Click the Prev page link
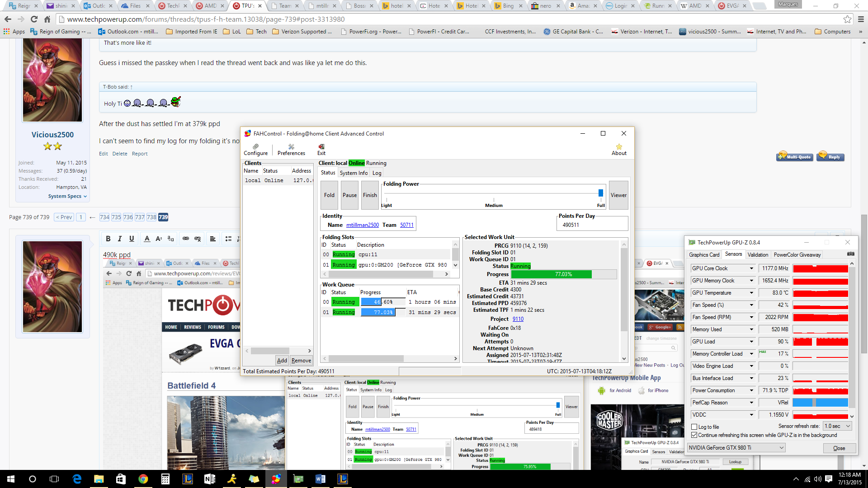Image resolution: width=868 pixels, height=488 pixels. [x=64, y=217]
